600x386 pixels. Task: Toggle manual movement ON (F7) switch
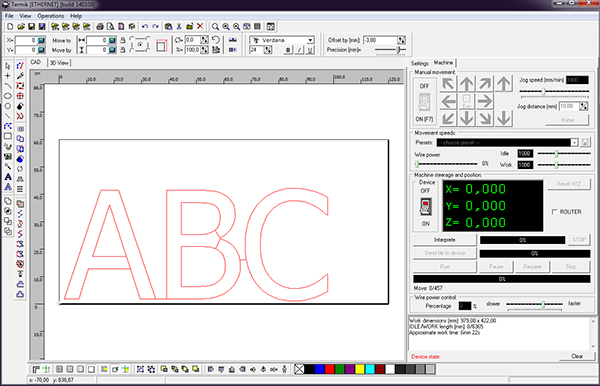point(424,103)
